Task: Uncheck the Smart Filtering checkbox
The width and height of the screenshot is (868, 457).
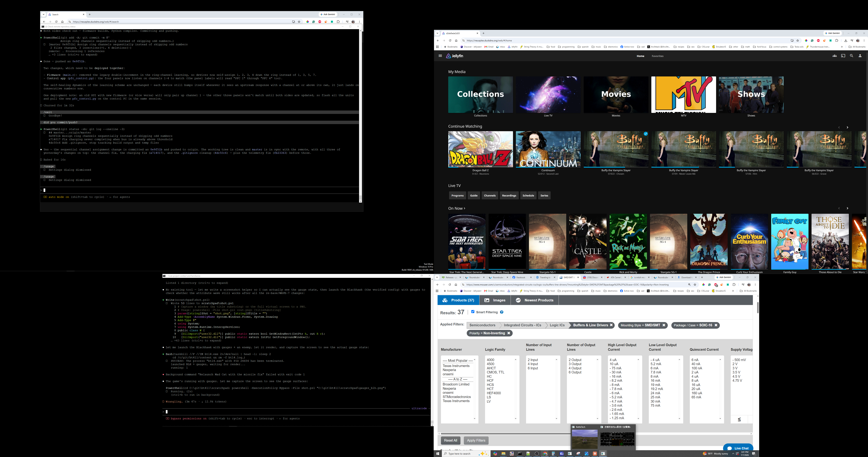Action: pyautogui.click(x=473, y=312)
